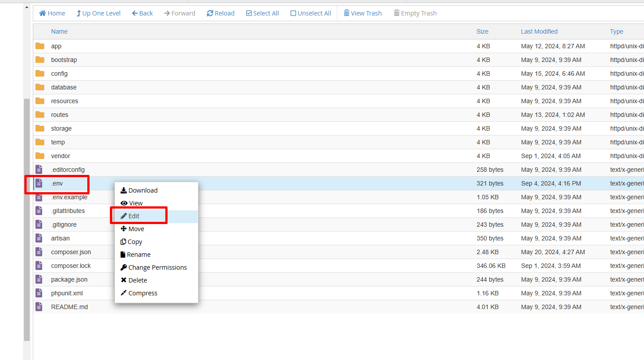Choose Change Permissions in context menu
Viewport: 644px width, 360px height.
pos(157,267)
